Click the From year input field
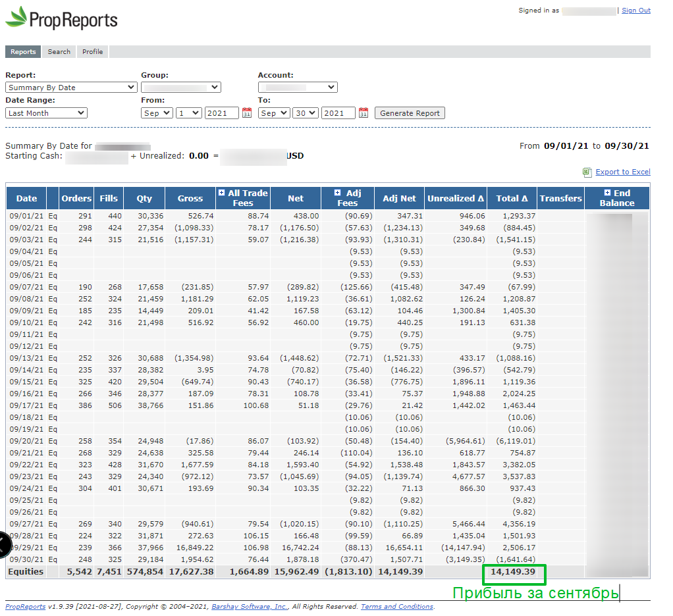673x616 pixels. 222,113
